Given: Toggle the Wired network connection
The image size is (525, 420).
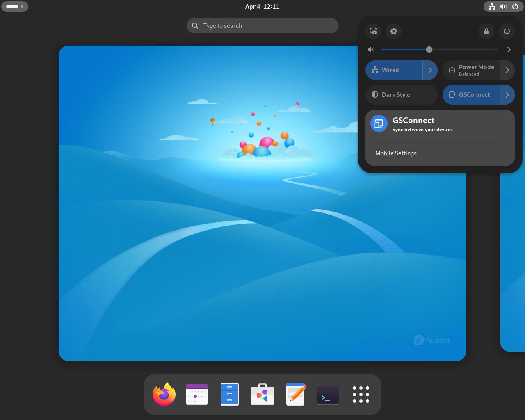Looking at the screenshot, I should (394, 70).
